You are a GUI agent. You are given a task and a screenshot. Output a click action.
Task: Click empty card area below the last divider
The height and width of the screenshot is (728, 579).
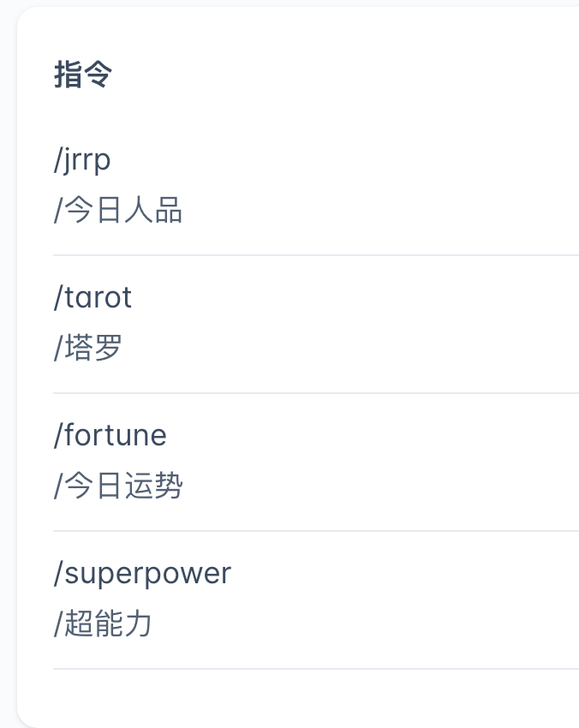[x=300, y=698]
